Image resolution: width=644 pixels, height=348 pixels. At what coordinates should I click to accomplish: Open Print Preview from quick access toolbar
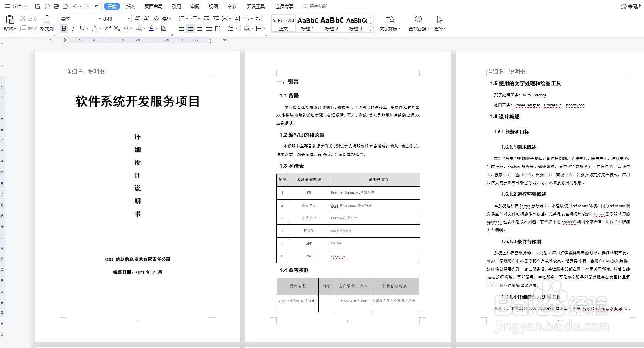[x=65, y=6]
